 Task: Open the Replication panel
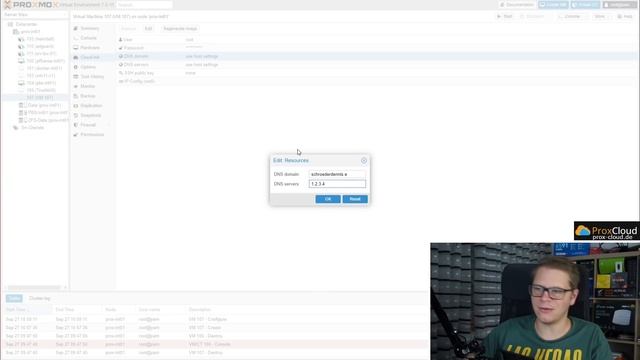[91, 106]
